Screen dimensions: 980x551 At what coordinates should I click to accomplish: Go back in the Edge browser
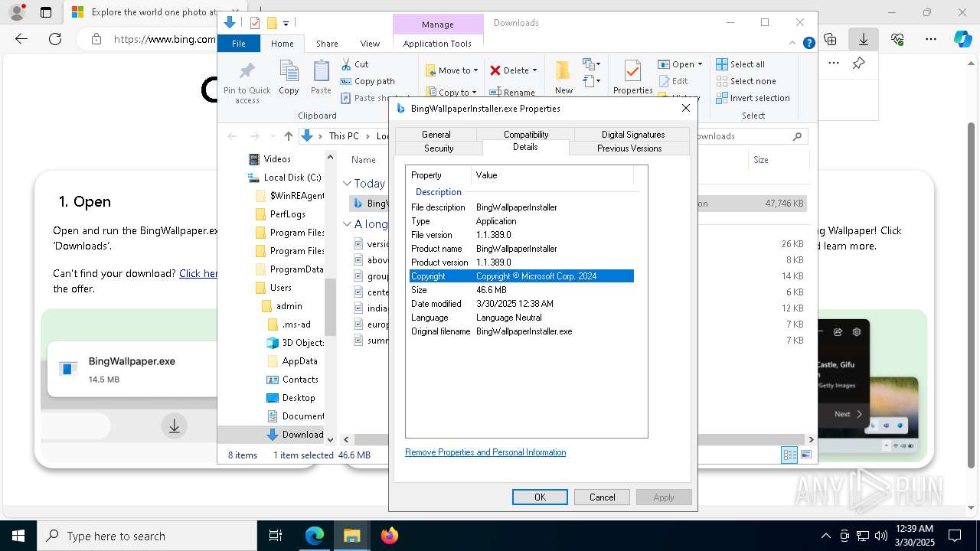21,39
